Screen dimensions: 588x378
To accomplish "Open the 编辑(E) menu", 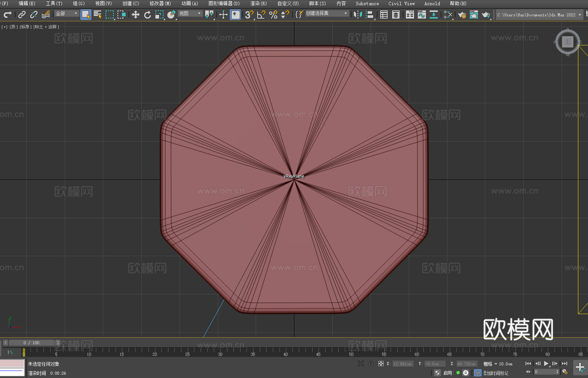I will (27, 3).
